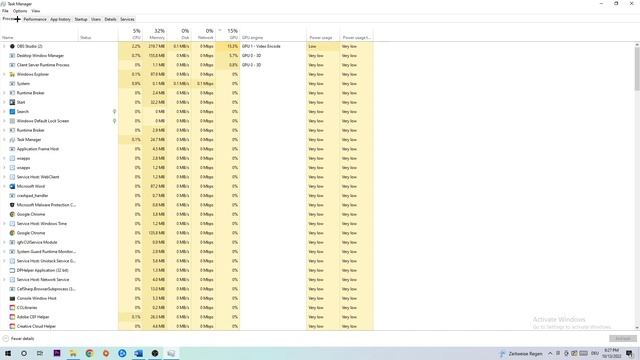Expand the Start process group
This screenshot has height=360, width=640.
[x=4, y=102]
